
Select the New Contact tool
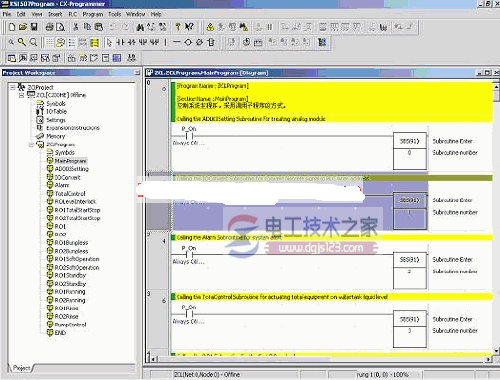(x=120, y=42)
